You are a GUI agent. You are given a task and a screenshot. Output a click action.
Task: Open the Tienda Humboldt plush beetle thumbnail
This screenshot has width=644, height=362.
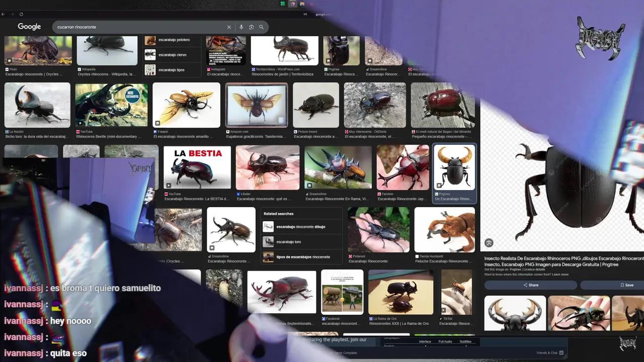tap(445, 230)
